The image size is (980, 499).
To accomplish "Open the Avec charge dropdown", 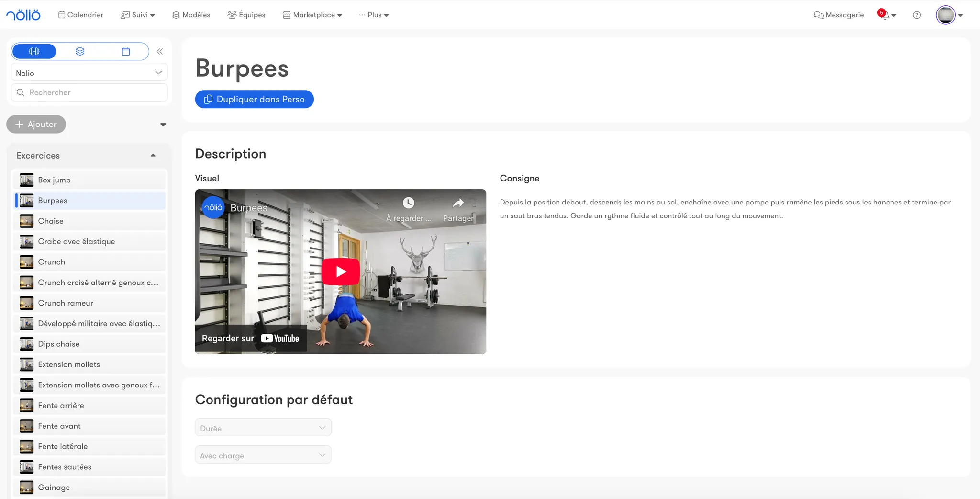I will (263, 455).
